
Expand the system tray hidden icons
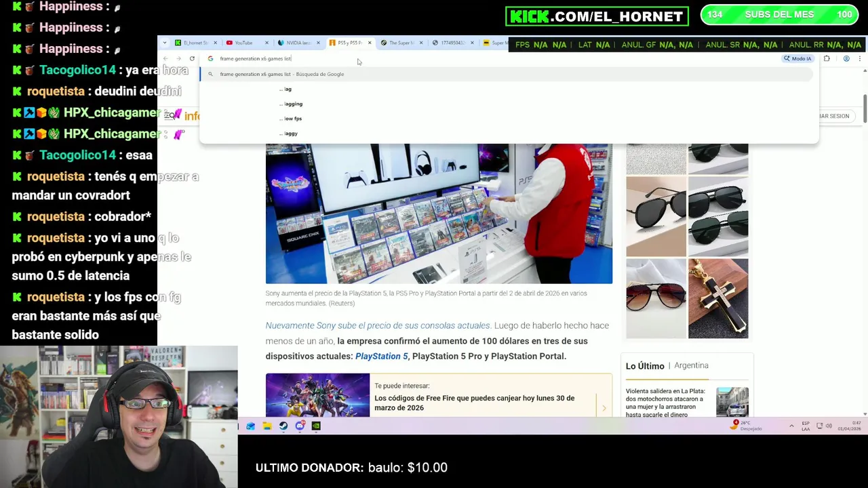[x=791, y=426]
